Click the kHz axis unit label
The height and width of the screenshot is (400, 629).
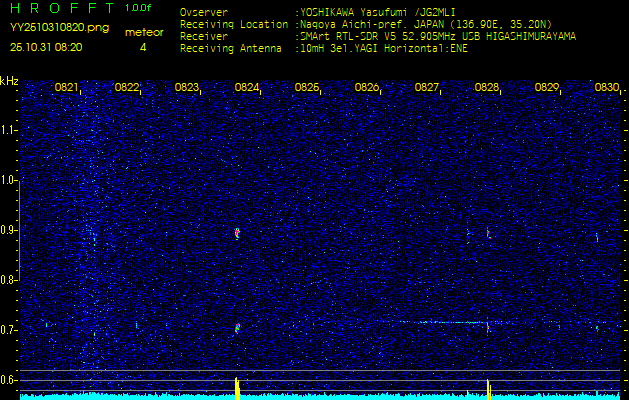click(x=9, y=81)
